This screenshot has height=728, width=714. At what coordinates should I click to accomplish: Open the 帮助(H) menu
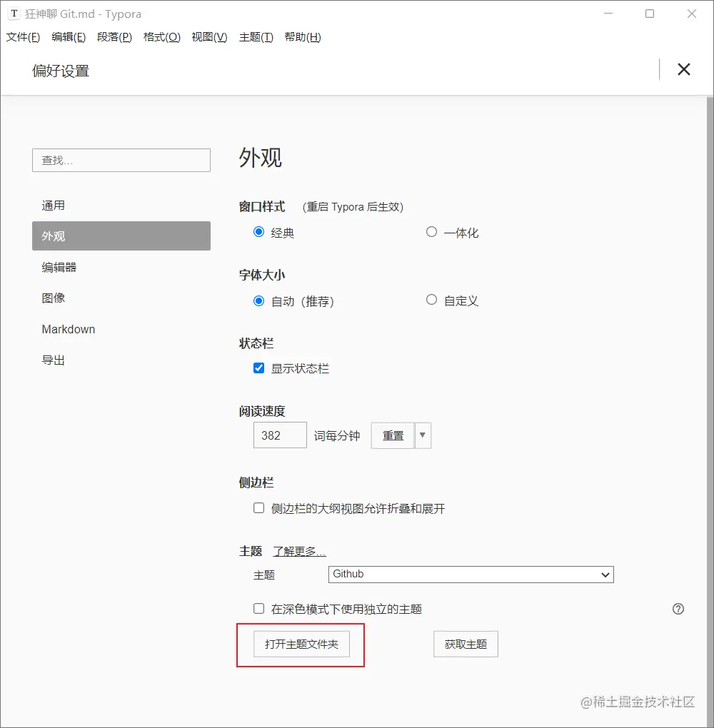pyautogui.click(x=303, y=37)
